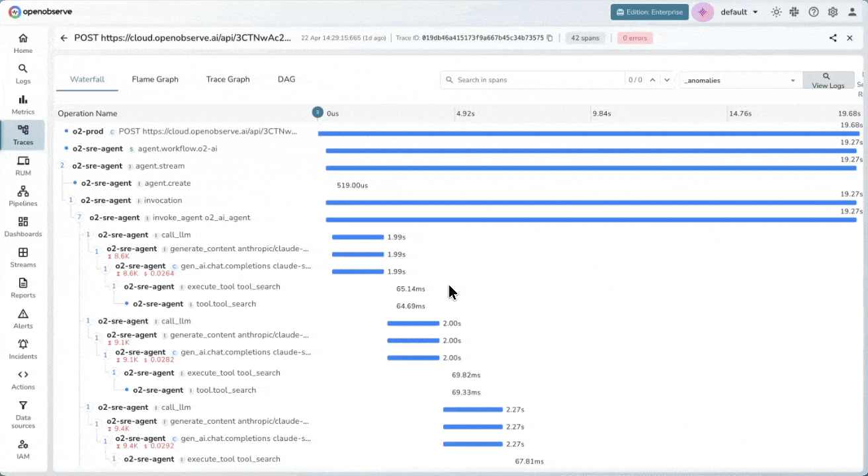Image resolution: width=868 pixels, height=476 pixels.
Task: Collapse the call_llm span lasting 2.00s
Action: (88, 321)
